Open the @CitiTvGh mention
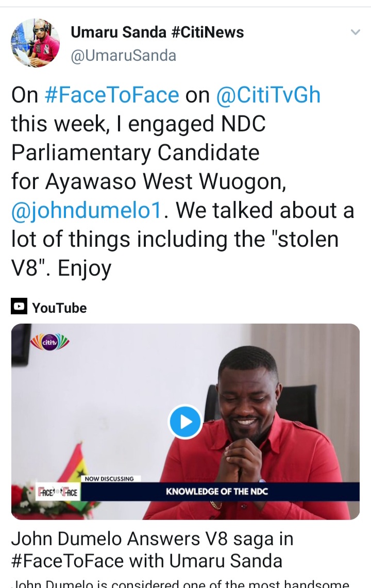 pos(268,95)
